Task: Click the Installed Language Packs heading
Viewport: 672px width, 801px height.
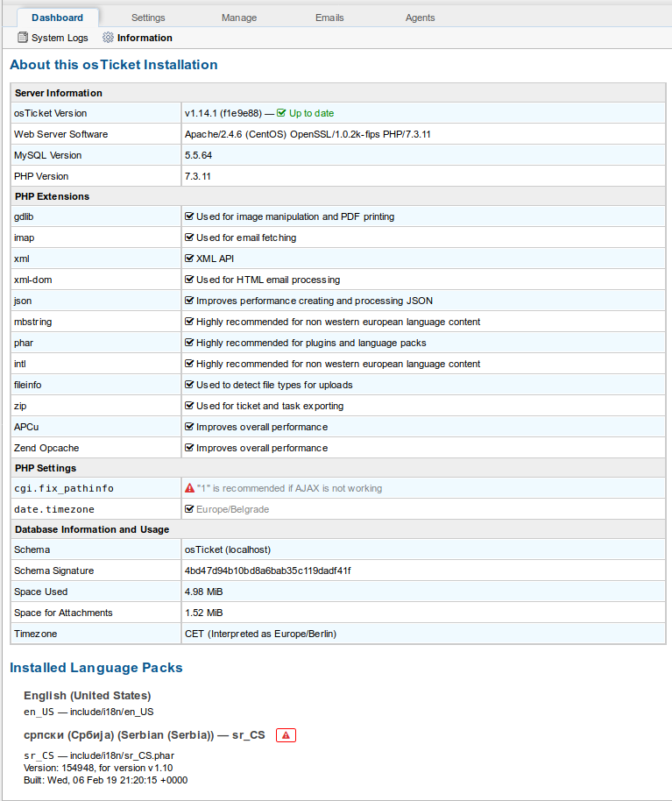Action: (x=96, y=668)
